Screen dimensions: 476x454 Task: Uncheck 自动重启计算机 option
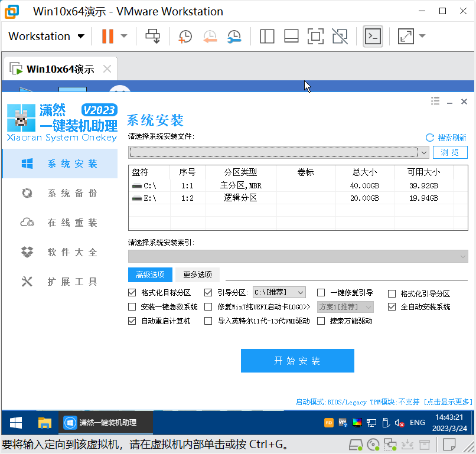tap(132, 321)
